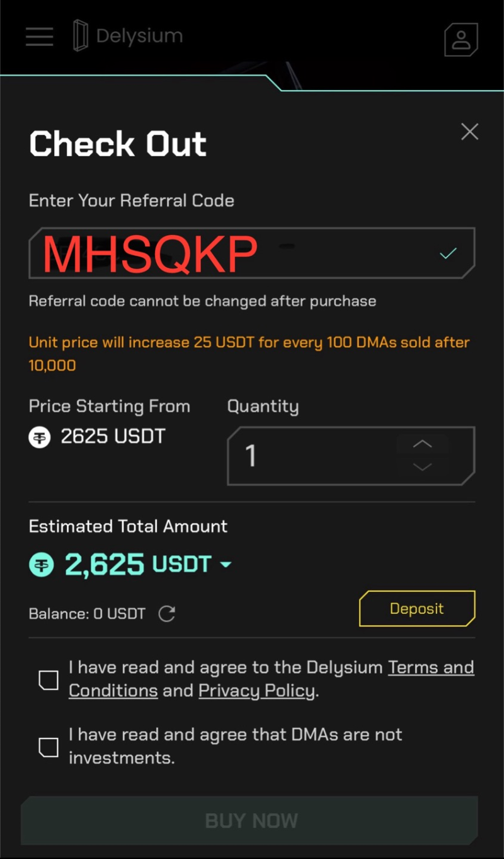Check the DMAs are not investments box
The width and height of the screenshot is (504, 859).
(49, 747)
